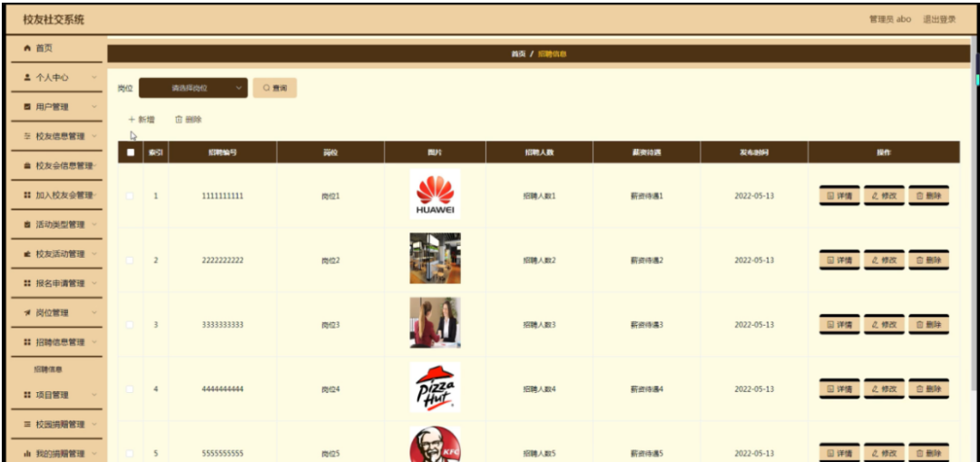Click 详情 for row 1111111111

(x=839, y=196)
